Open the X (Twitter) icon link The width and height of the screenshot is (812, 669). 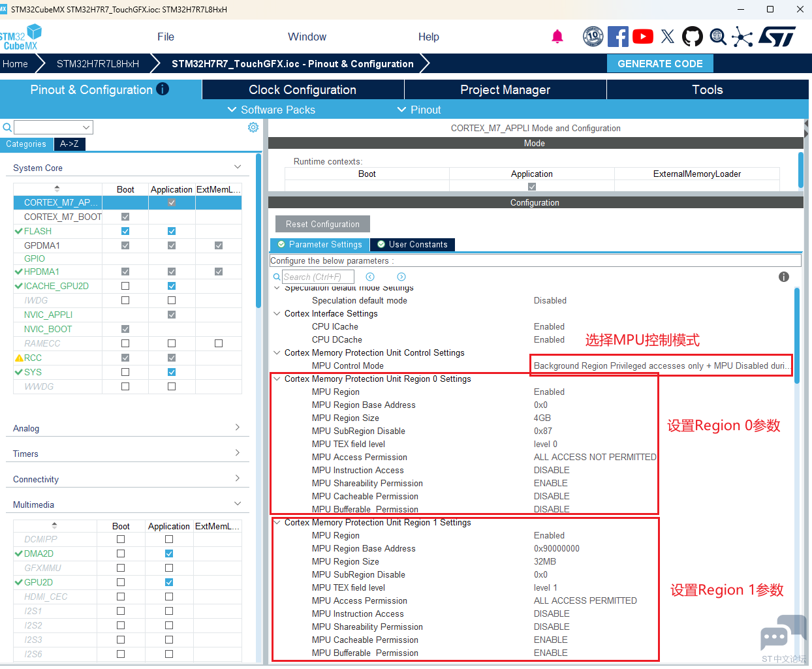pos(668,37)
